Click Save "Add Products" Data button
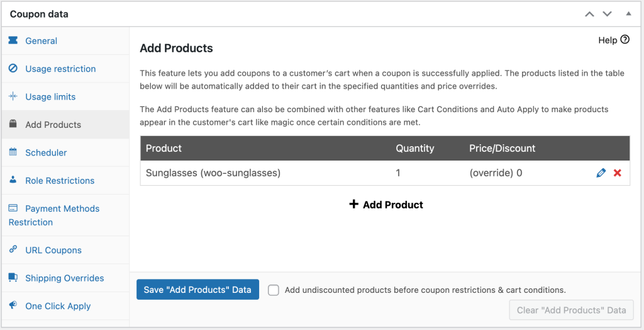The image size is (644, 330). [197, 290]
